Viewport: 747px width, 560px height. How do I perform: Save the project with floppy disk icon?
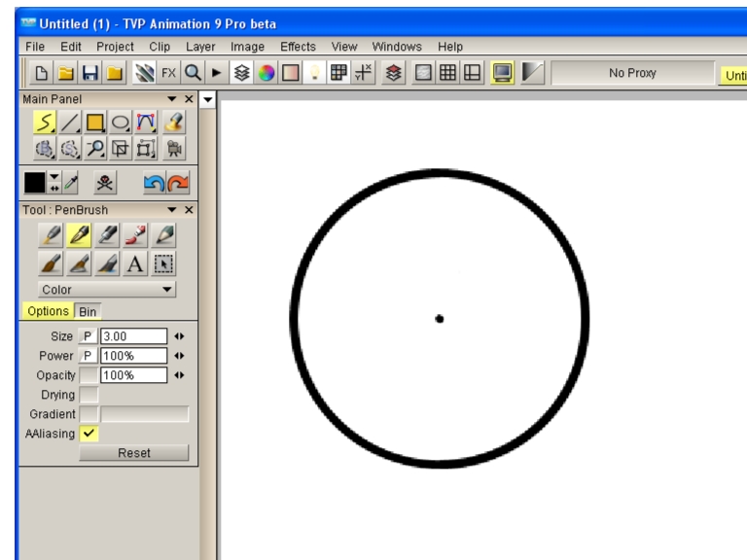tap(90, 73)
